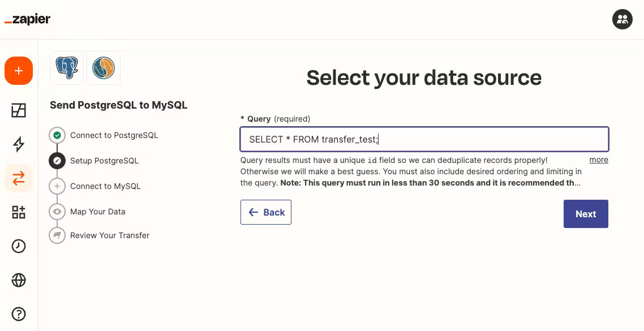Open the Help question mark icon
Viewport: 644px width, 331px height.
pyautogui.click(x=19, y=314)
